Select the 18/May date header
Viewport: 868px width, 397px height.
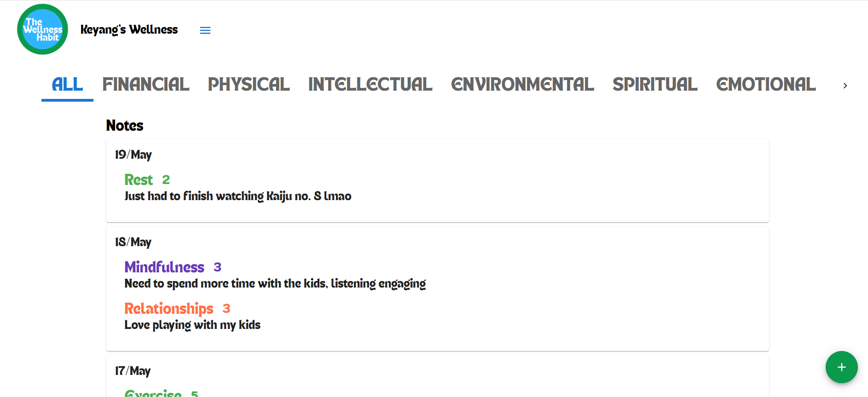point(133,242)
